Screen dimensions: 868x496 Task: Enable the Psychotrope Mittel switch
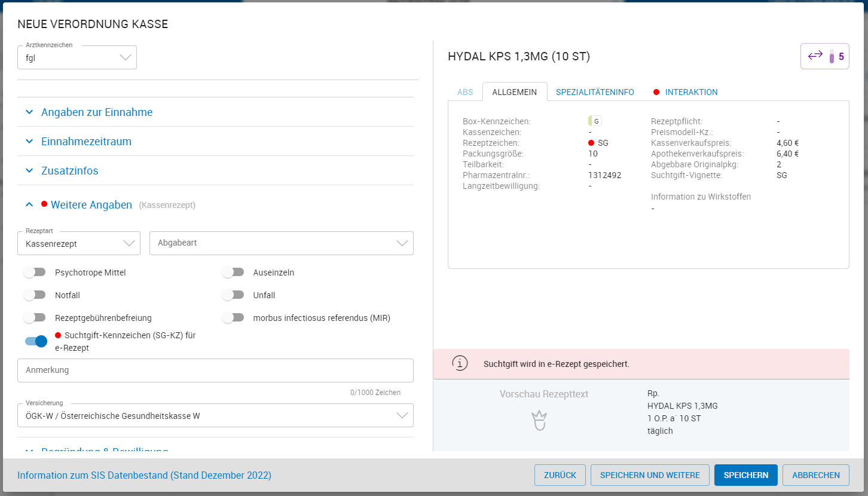[35, 273]
